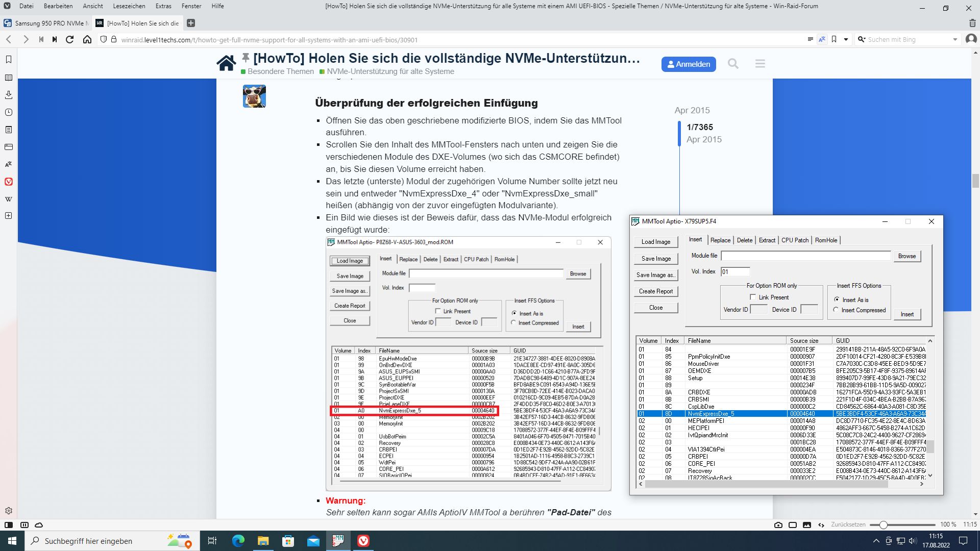Go to the browser home page
This screenshot has width=980, height=551.
87,39
